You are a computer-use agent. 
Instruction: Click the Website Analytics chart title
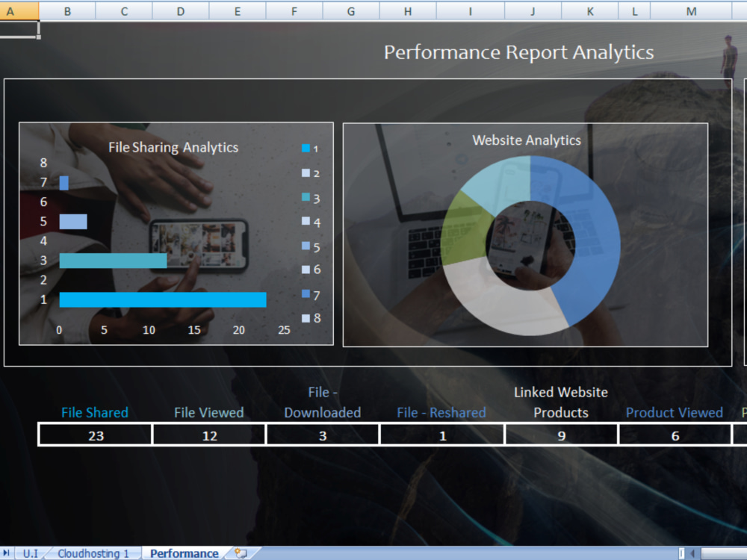[x=527, y=140]
